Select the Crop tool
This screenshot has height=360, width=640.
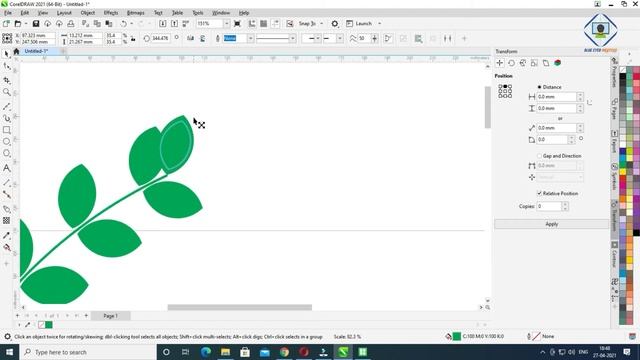(x=7, y=80)
